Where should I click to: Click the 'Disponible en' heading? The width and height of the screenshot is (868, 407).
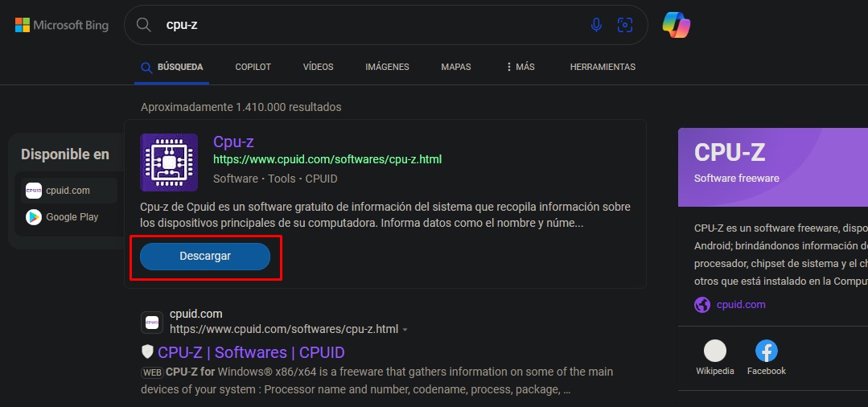click(65, 154)
